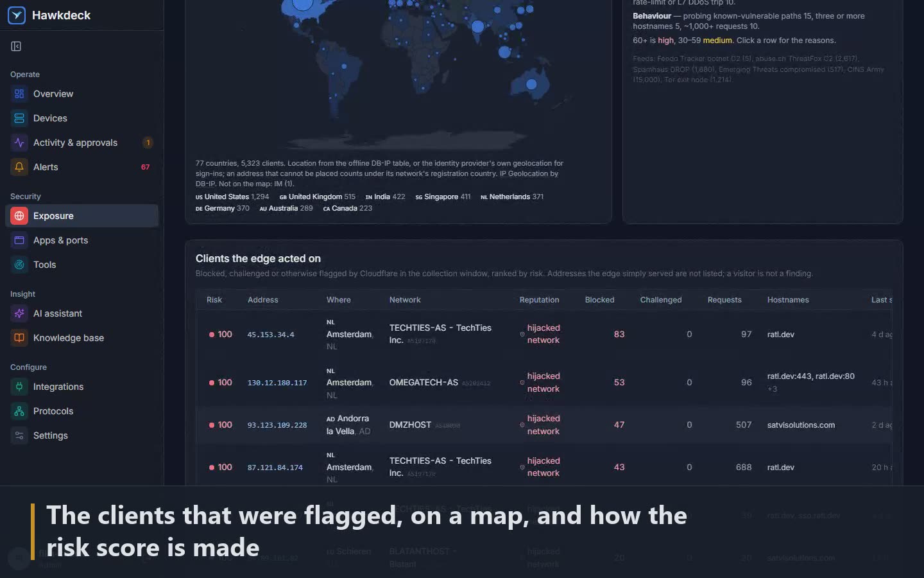Sort table by Requests column header
Screen dimensions: 924x578
[x=724, y=300]
